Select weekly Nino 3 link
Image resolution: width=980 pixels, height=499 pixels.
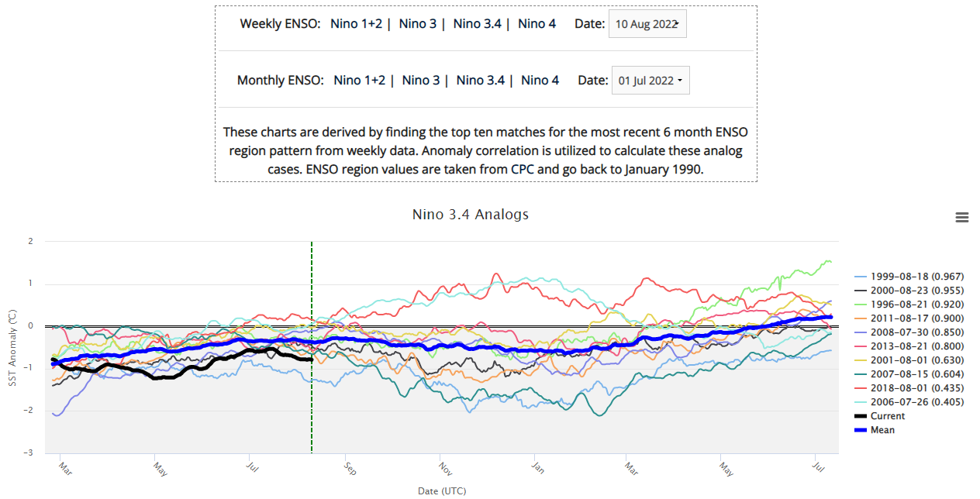pos(417,23)
